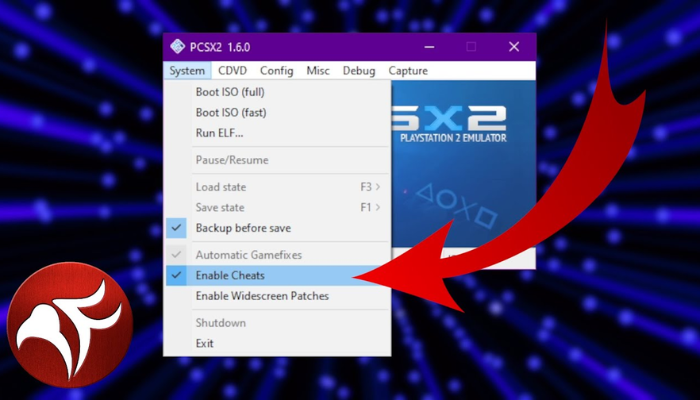Toggle Automatic Gamefixes option
The width and height of the screenshot is (700, 400).
click(x=277, y=255)
